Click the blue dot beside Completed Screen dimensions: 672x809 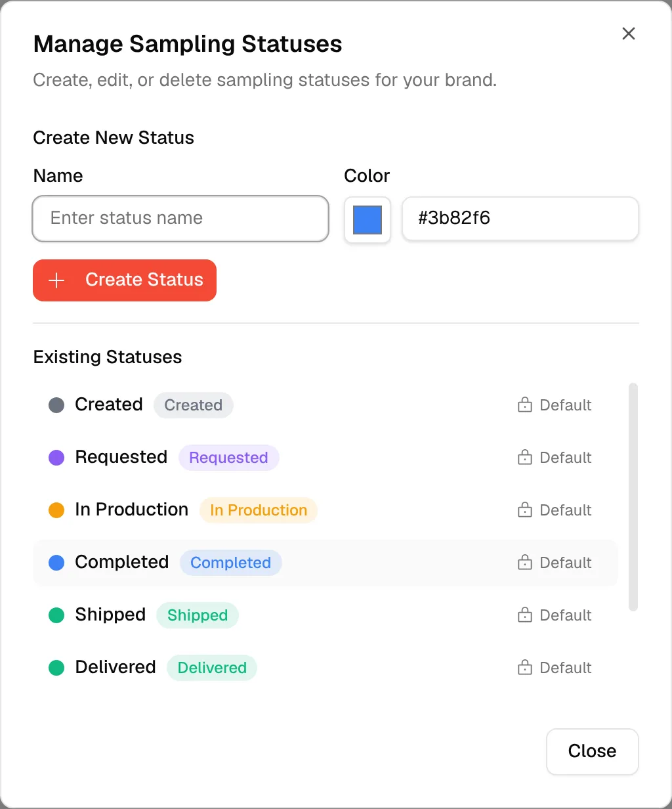click(56, 563)
